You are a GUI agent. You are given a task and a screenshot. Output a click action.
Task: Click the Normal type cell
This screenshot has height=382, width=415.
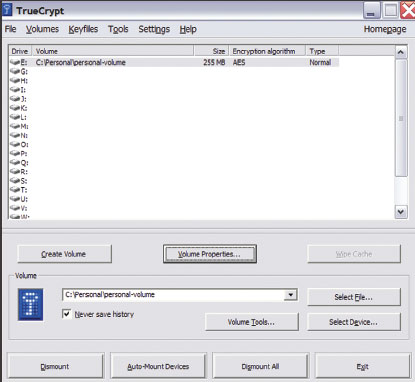[x=320, y=62]
